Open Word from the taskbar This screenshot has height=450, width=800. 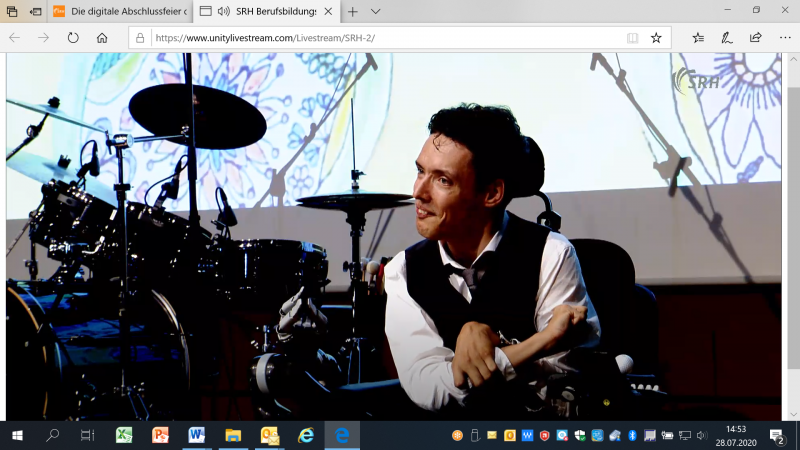[196, 435]
